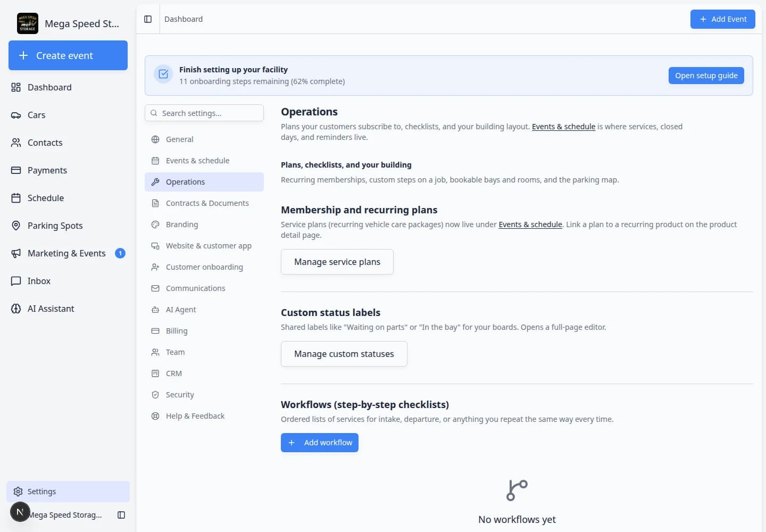Follow Events & schedule link under Membership plans
The image size is (766, 532).
point(530,225)
